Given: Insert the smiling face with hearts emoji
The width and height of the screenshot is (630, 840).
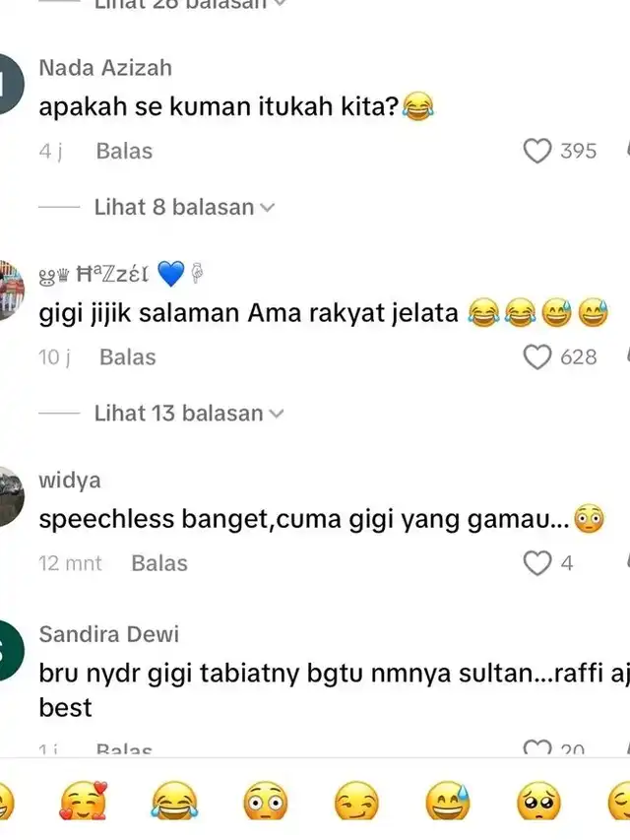Looking at the screenshot, I should (83, 802).
